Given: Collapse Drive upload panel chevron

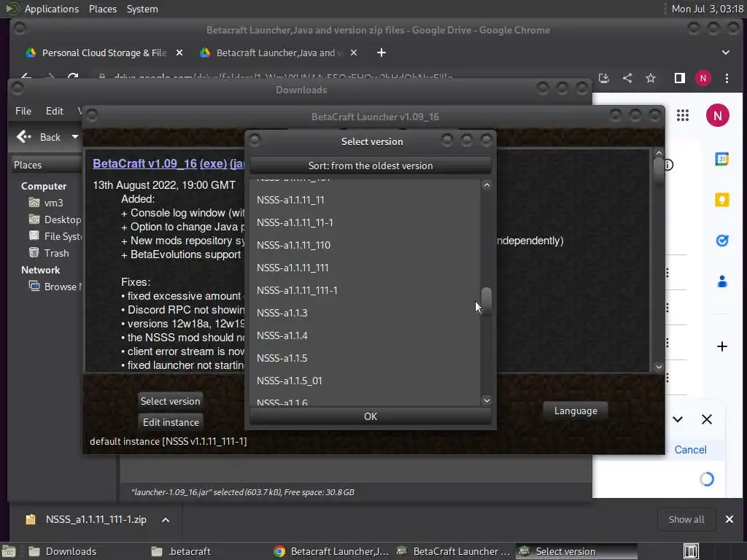Looking at the screenshot, I should (678, 419).
